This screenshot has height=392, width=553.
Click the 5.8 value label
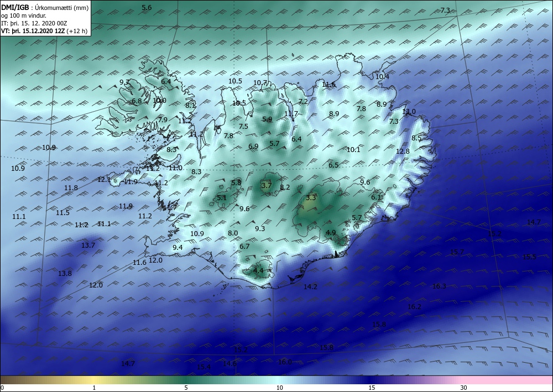(x=236, y=182)
